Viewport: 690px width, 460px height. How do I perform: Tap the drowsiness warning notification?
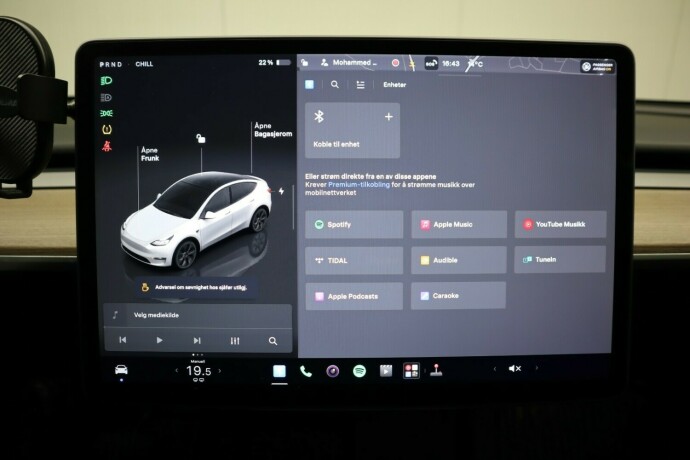pos(196,287)
